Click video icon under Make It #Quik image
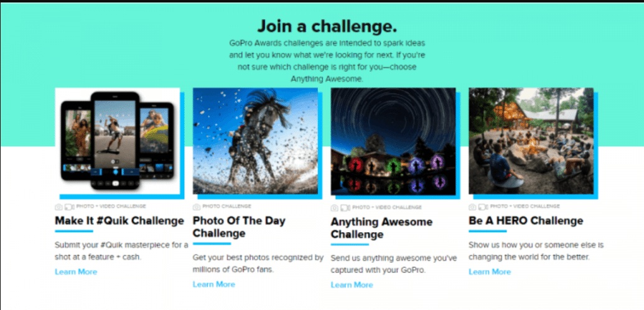Viewport: 644px width, 310px height. coord(69,207)
